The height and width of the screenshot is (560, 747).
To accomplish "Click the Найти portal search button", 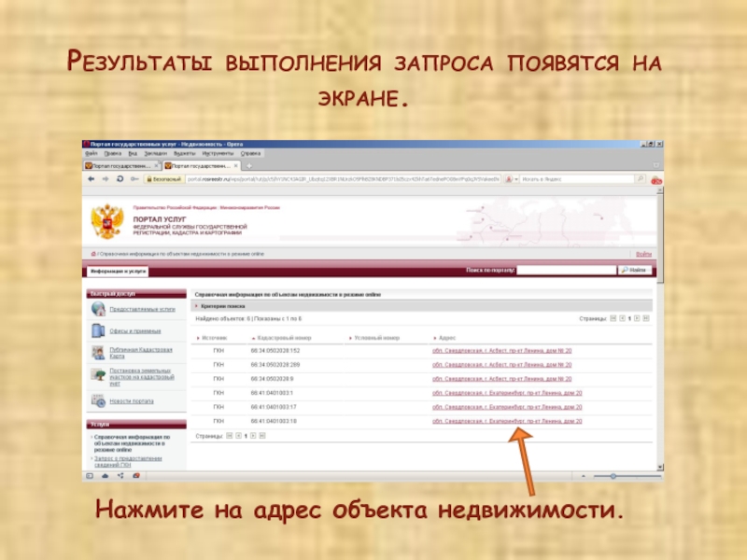I will pyautogui.click(x=635, y=270).
